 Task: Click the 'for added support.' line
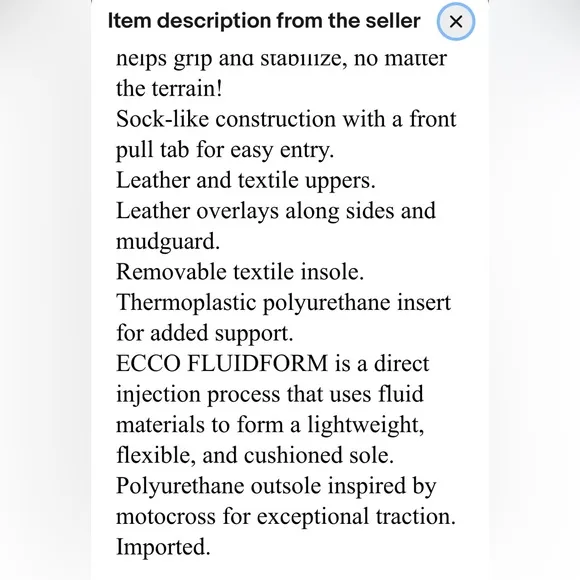click(205, 333)
